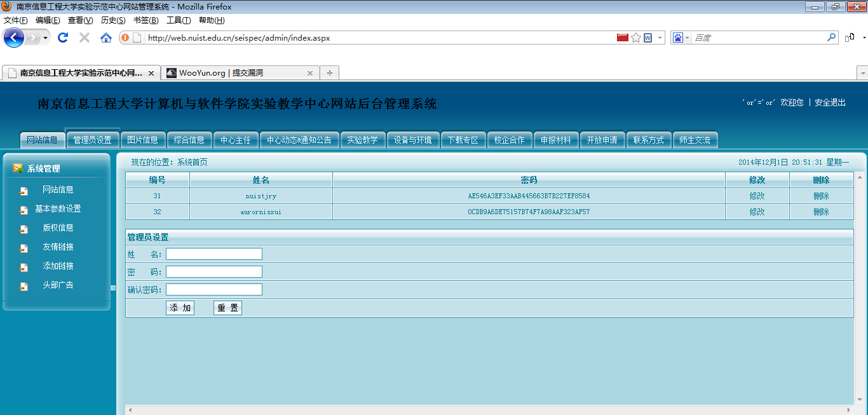Select the 开放申请 navigation tab
The image size is (868, 415).
(602, 140)
